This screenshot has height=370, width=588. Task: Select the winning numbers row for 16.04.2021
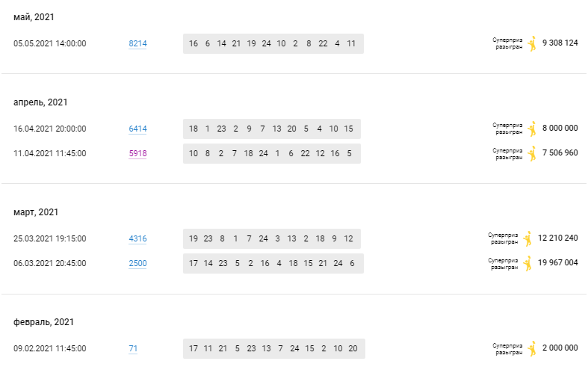(x=272, y=129)
